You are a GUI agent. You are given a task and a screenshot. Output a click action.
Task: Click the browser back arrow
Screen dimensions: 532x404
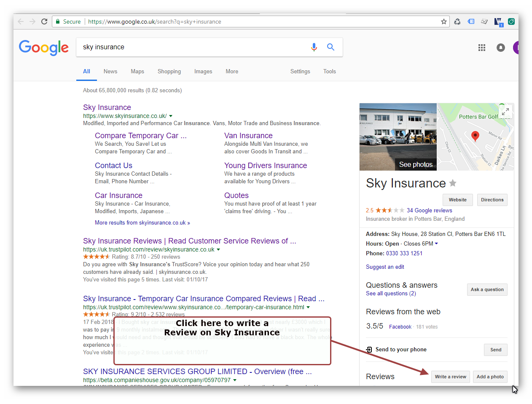tap(21, 21)
